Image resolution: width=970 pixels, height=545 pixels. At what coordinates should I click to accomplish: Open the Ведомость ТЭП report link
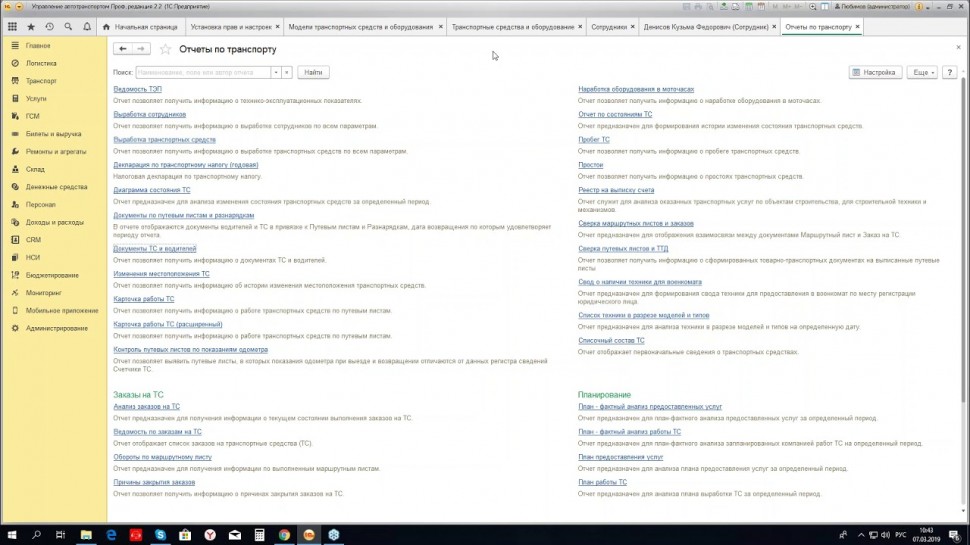click(137, 89)
